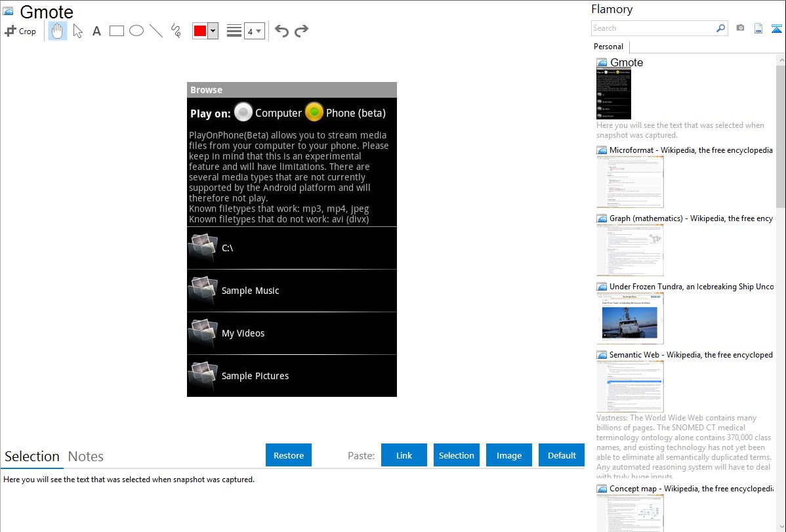Image resolution: width=786 pixels, height=532 pixels.
Task: Capture a snapshot with the camera icon
Action: point(740,28)
